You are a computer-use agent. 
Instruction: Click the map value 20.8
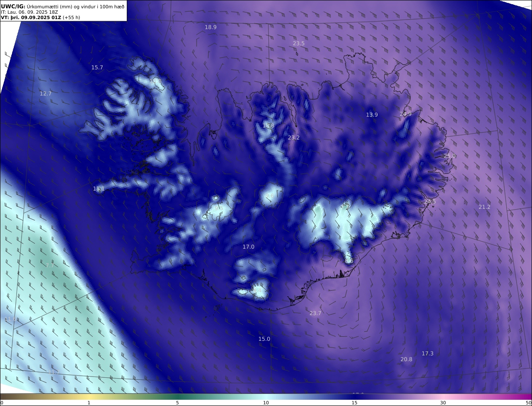(x=406, y=359)
